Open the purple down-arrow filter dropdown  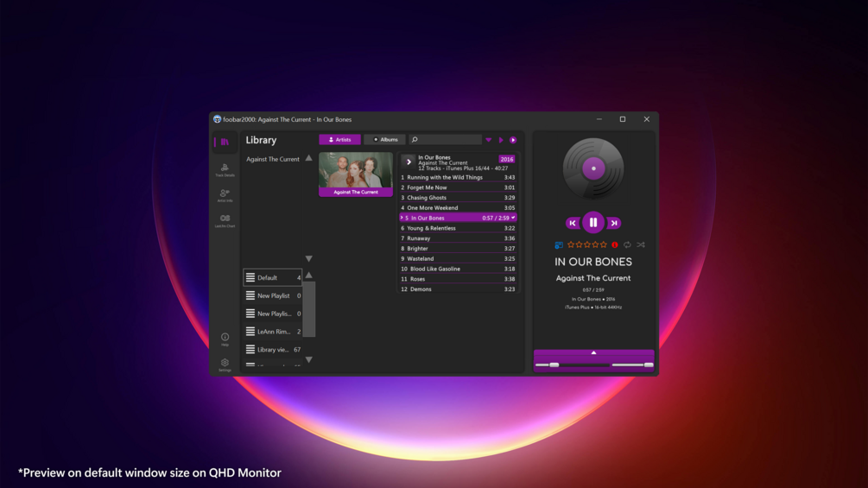pyautogui.click(x=489, y=140)
